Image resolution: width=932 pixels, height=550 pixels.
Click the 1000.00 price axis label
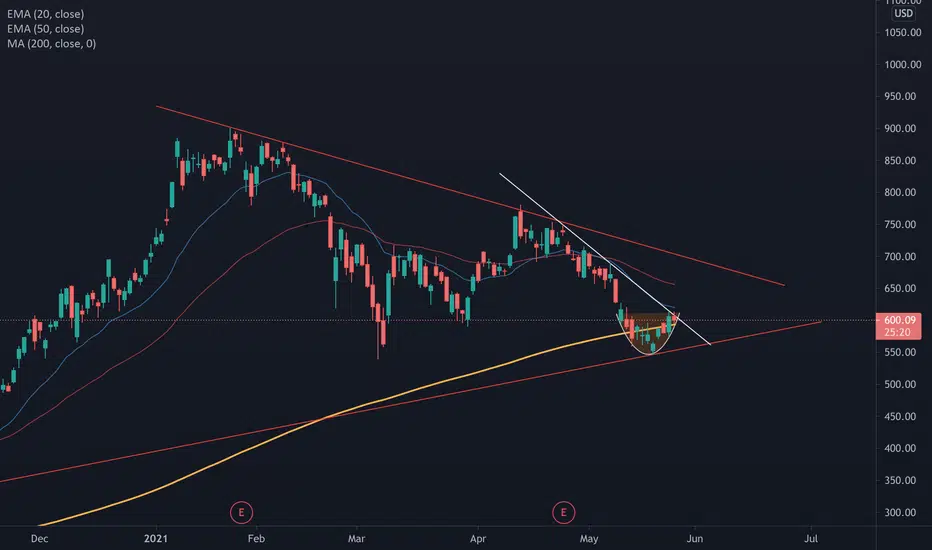(903, 65)
